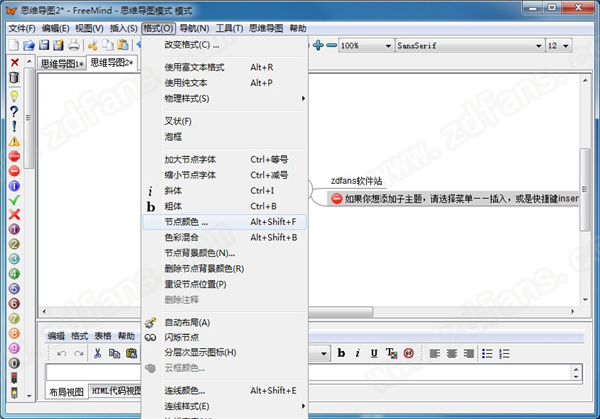600x419 pixels.
Task: Select the priority 1 number icon
Action: [x=14, y=229]
